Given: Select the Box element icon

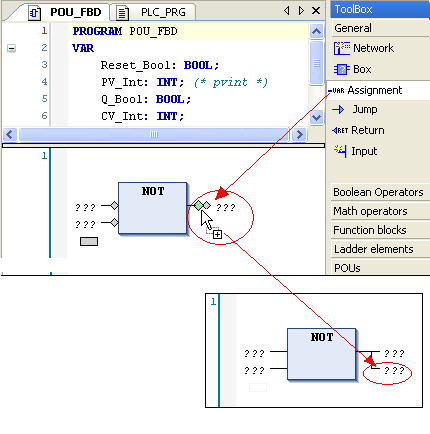Looking at the screenshot, I should [342, 69].
